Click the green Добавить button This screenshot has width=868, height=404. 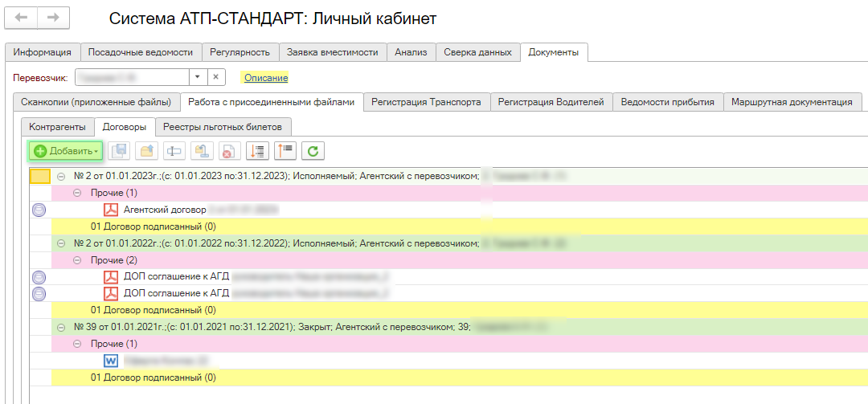[67, 151]
